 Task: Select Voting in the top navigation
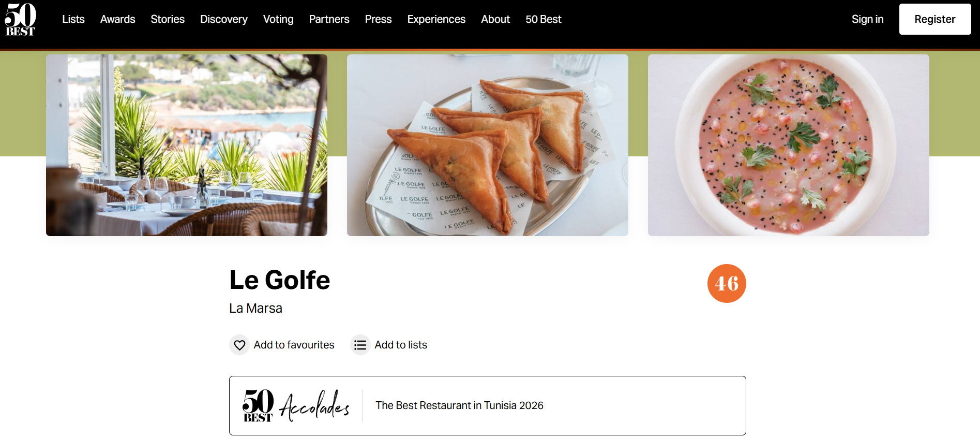278,19
